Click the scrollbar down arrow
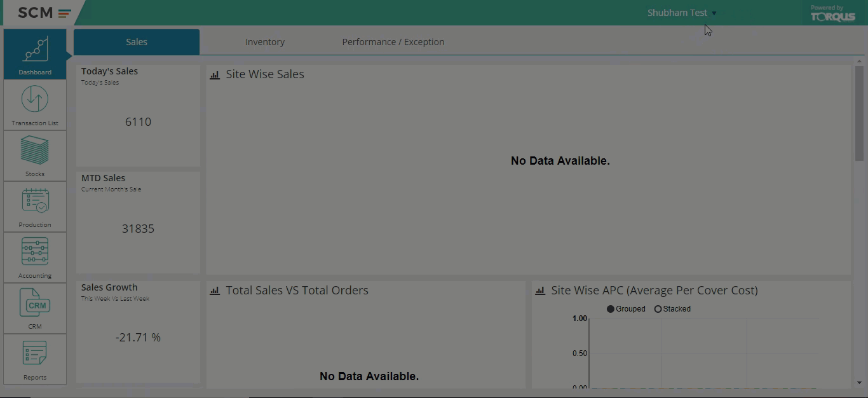Viewport: 868px width, 398px height. click(x=859, y=383)
